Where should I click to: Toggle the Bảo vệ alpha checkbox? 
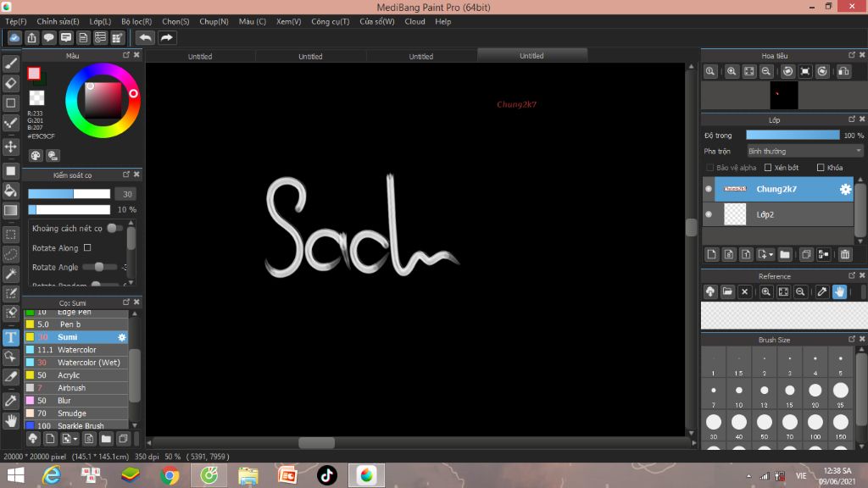click(x=709, y=167)
